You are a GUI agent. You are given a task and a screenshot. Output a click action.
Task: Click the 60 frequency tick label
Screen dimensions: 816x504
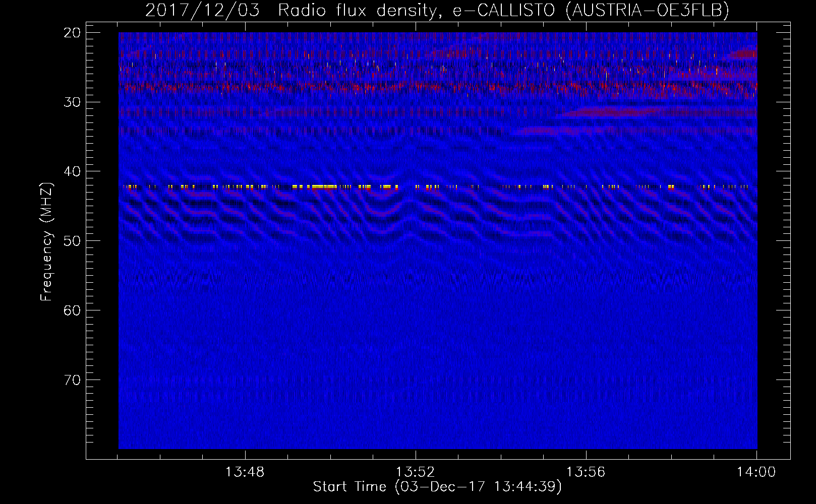[x=73, y=310]
